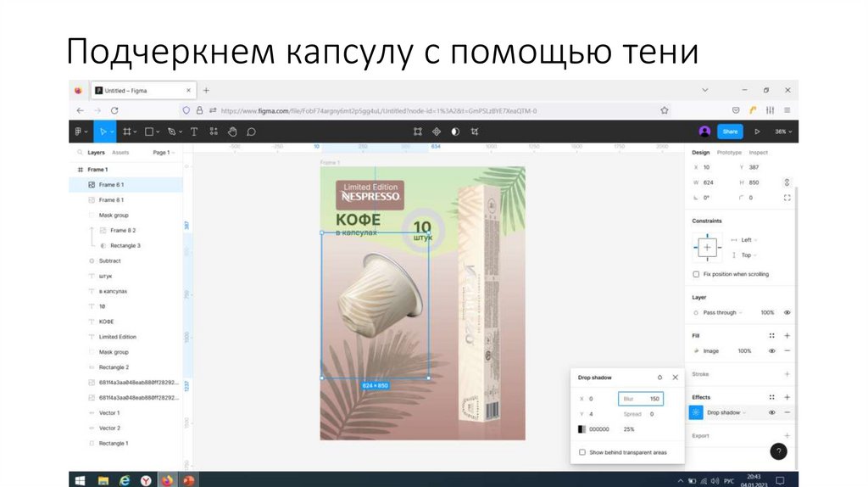The height and width of the screenshot is (487, 868).
Task: Select the Rectangle shape tool
Action: point(149,132)
